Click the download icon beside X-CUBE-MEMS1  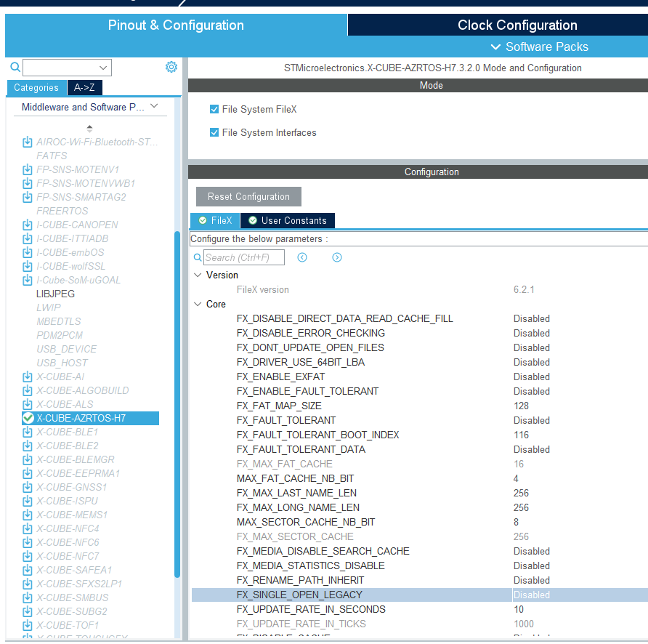click(28, 515)
